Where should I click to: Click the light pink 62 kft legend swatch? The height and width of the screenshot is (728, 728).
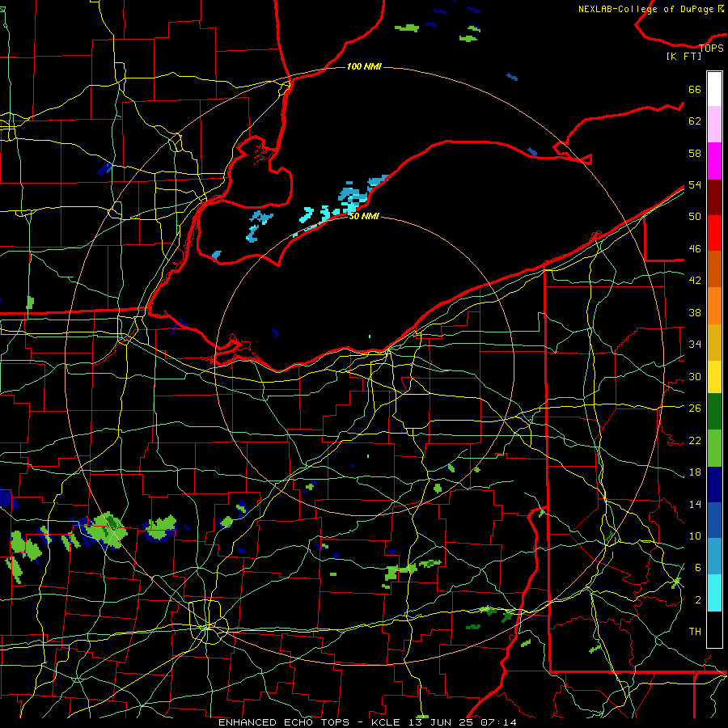(714, 124)
